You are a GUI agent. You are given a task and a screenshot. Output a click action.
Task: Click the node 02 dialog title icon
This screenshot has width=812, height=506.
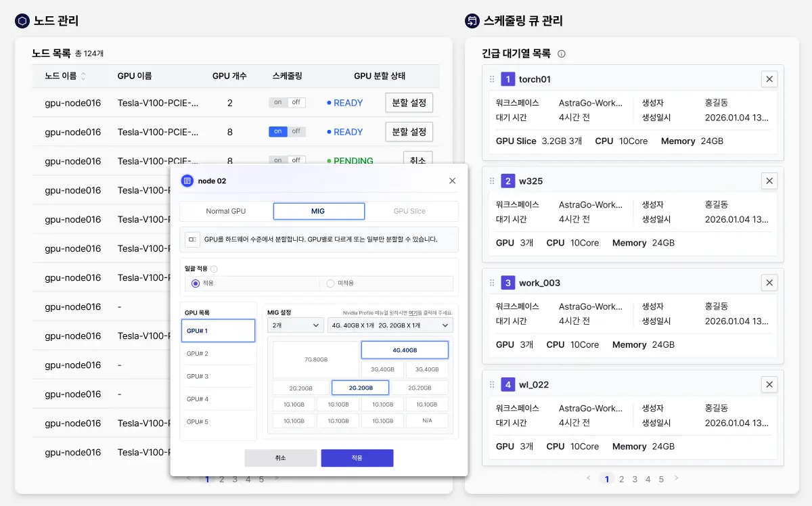[187, 181]
